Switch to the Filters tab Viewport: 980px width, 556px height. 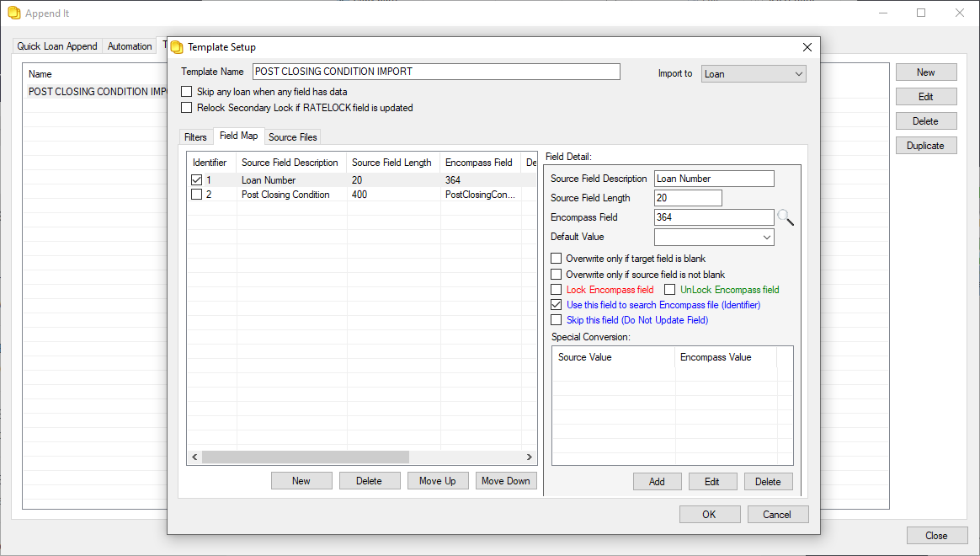pos(195,137)
